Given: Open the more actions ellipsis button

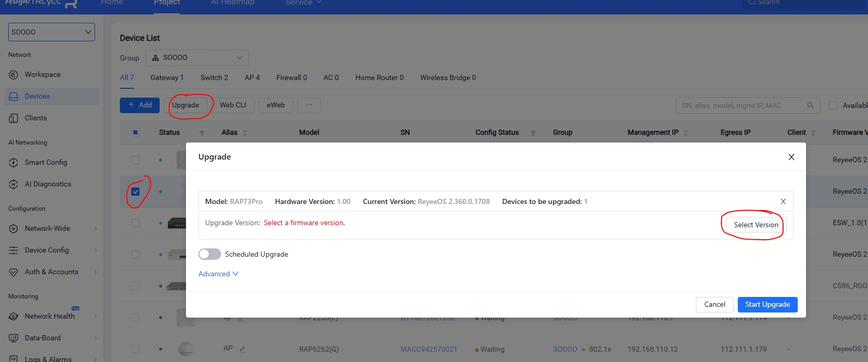Looking at the screenshot, I should pyautogui.click(x=309, y=105).
